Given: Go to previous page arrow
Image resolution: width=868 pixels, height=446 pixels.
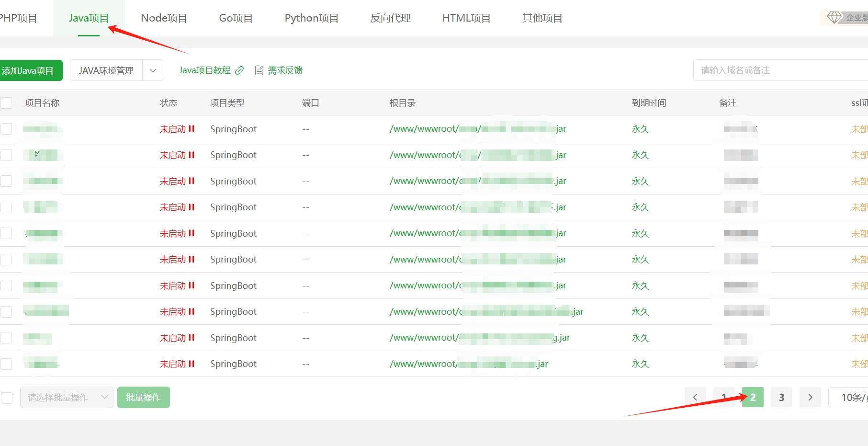Looking at the screenshot, I should pyautogui.click(x=695, y=397).
